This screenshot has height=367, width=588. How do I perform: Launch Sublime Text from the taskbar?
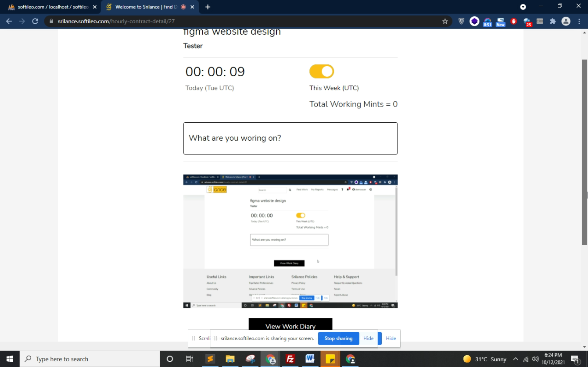pyautogui.click(x=210, y=359)
